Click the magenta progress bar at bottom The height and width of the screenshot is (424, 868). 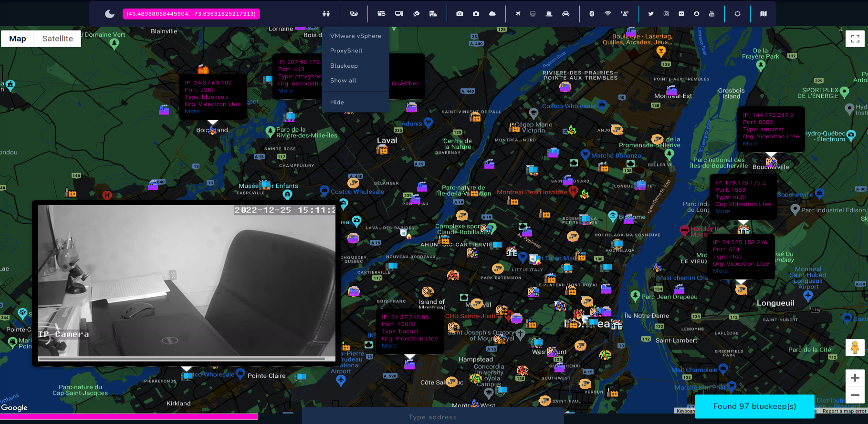coord(129,417)
